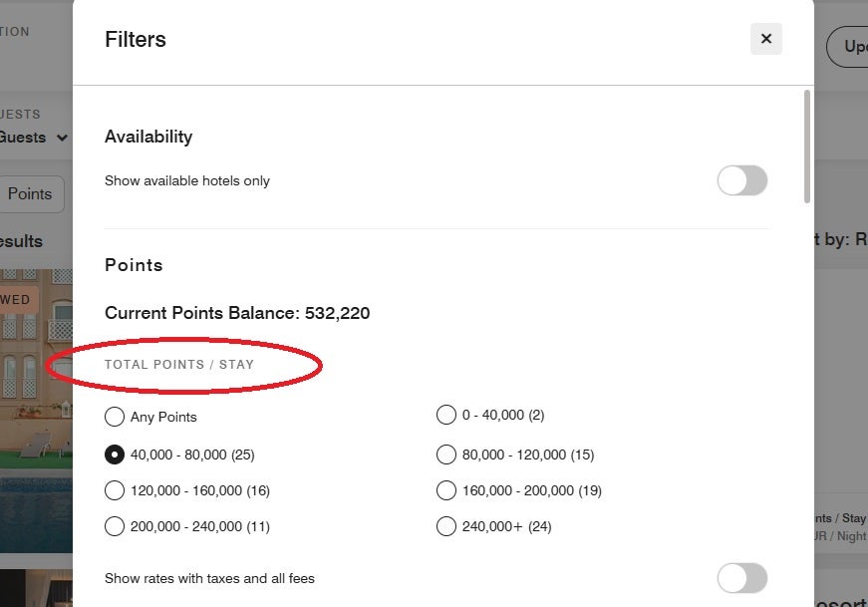Click the Filters dialog scrollbar thumb
The width and height of the screenshot is (868, 607).
(x=807, y=147)
